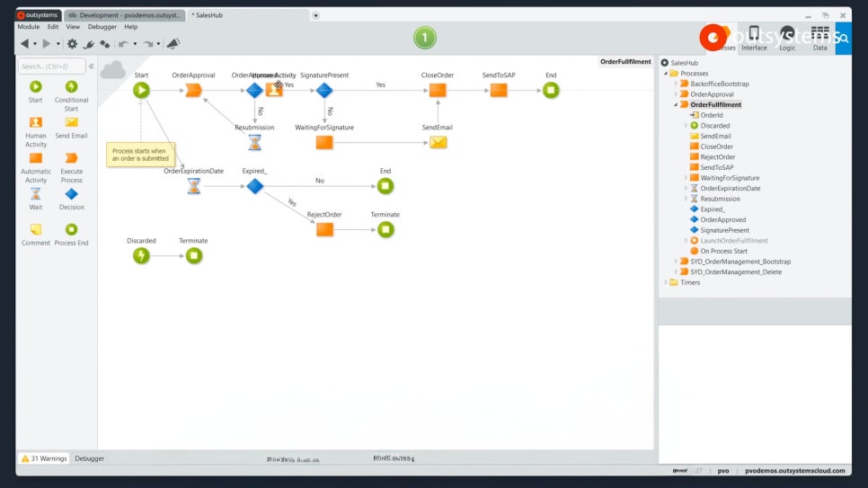The image size is (868, 488).
Task: Select the Send Email toolbox icon
Action: [71, 128]
